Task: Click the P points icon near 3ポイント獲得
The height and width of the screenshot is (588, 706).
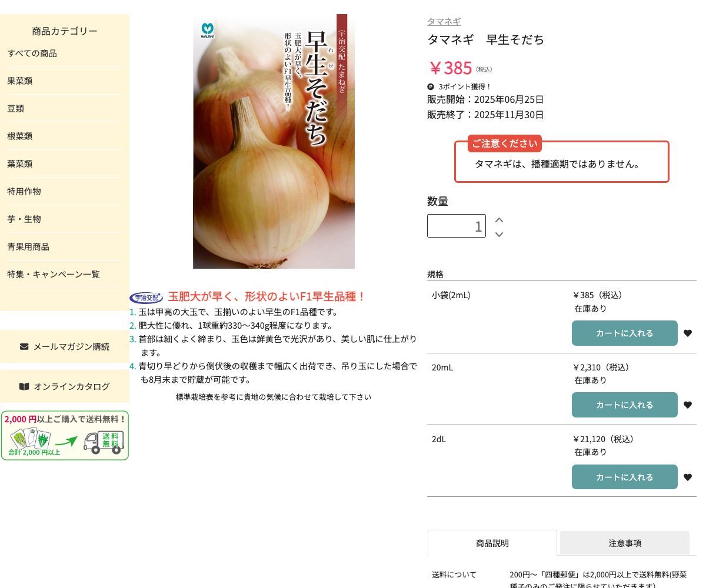Action: [x=431, y=86]
